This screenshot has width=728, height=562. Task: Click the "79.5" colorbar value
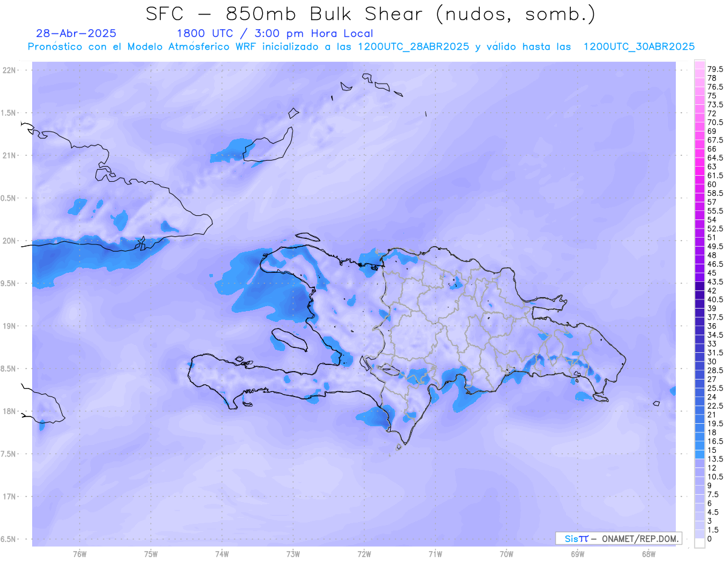[x=715, y=70]
